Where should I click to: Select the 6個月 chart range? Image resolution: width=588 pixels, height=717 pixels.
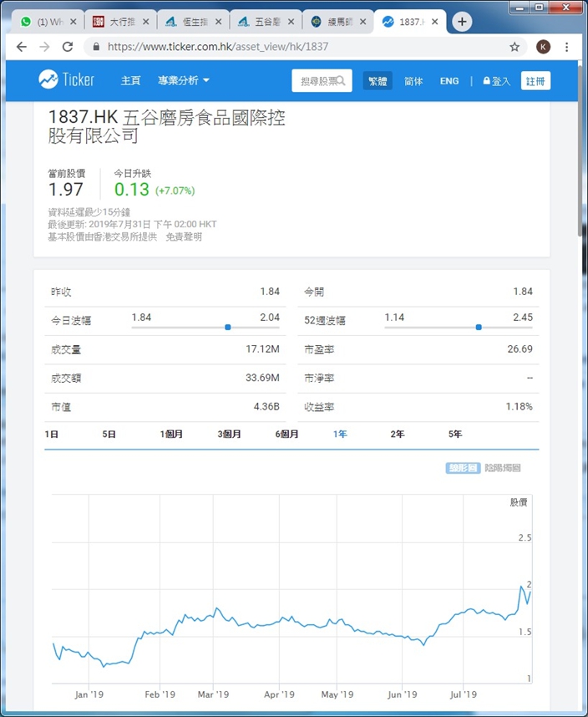[286, 434]
